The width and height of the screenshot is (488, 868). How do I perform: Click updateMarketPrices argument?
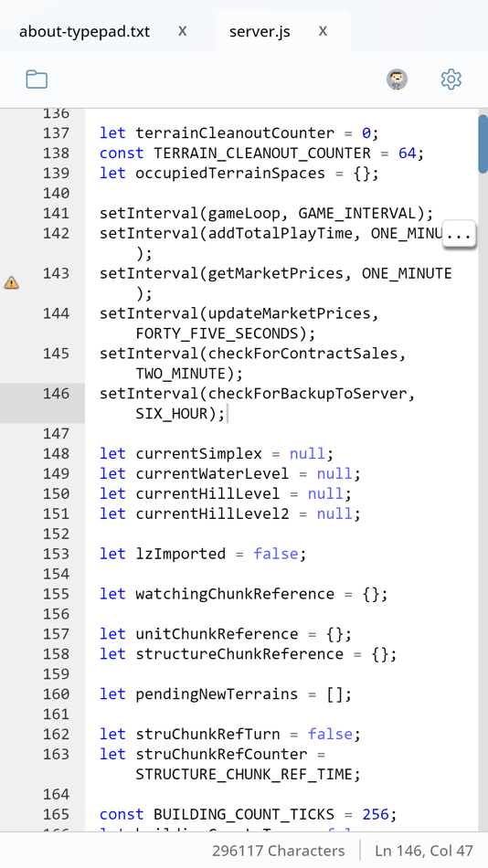pyautogui.click(x=289, y=313)
